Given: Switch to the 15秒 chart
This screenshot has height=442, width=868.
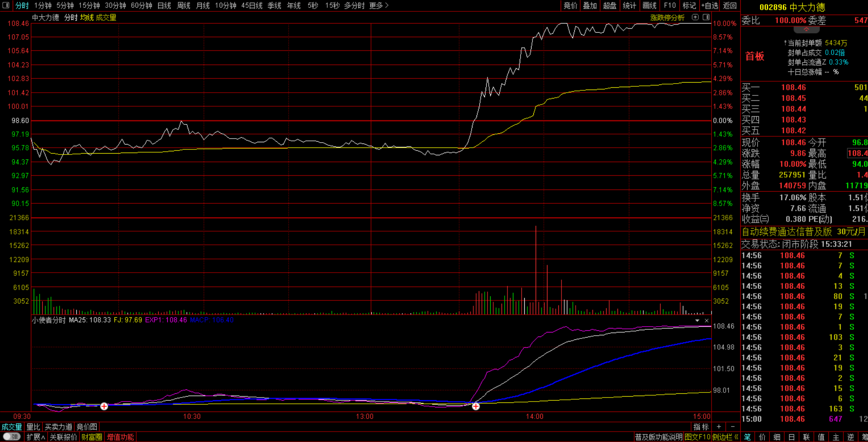Looking at the screenshot, I should click(x=332, y=5).
